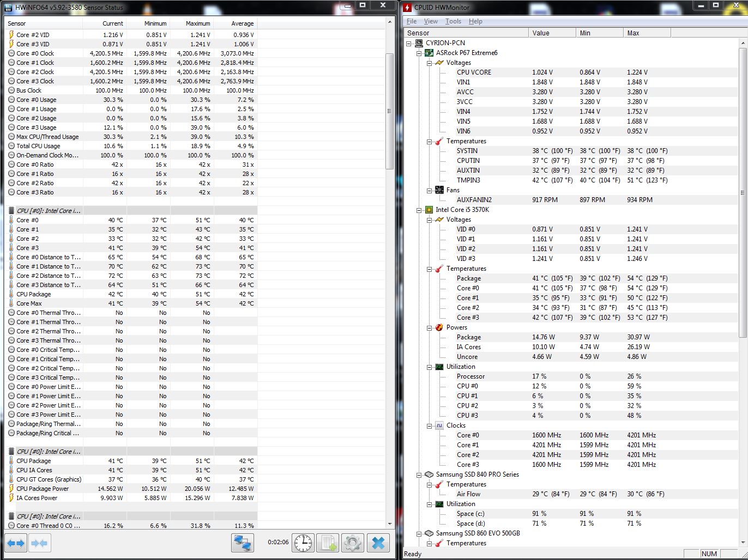Click the log file icon with green plus
Screen dimensions: 748x560
pyautogui.click(x=328, y=543)
